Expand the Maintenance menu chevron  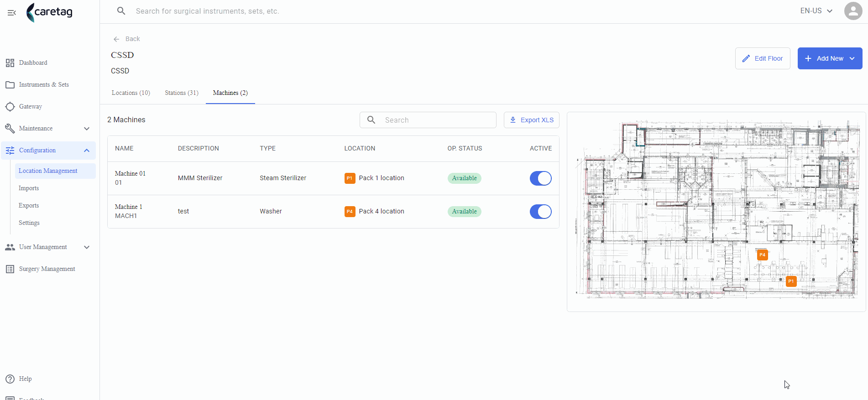(x=87, y=129)
